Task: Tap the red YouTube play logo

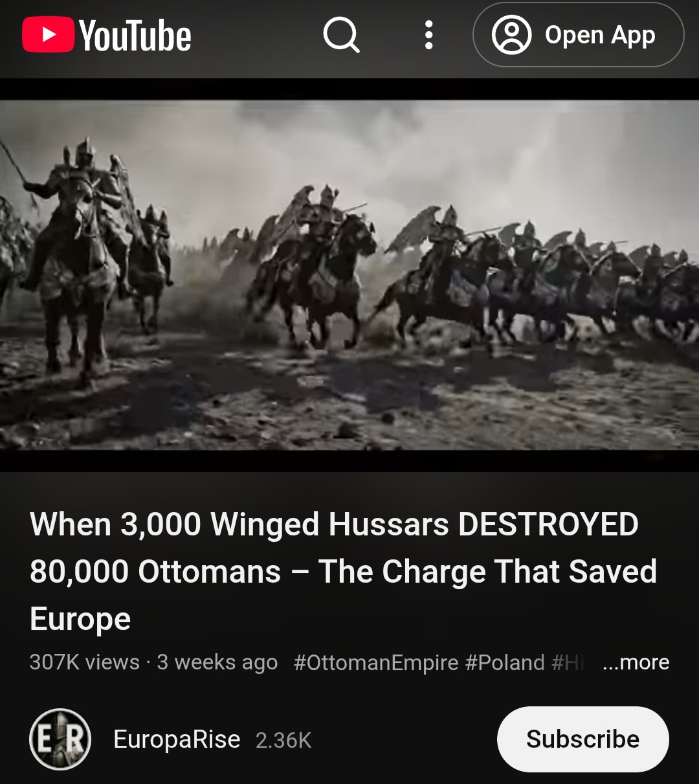Action: [x=48, y=35]
